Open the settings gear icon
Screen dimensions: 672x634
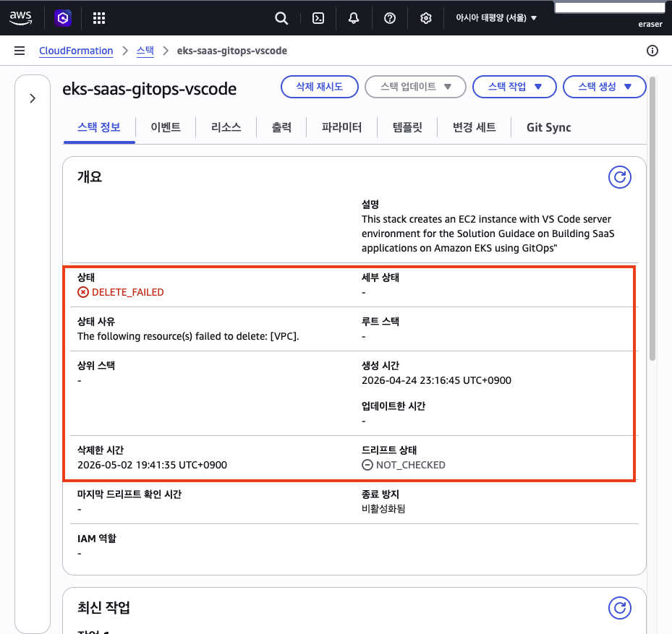425,18
